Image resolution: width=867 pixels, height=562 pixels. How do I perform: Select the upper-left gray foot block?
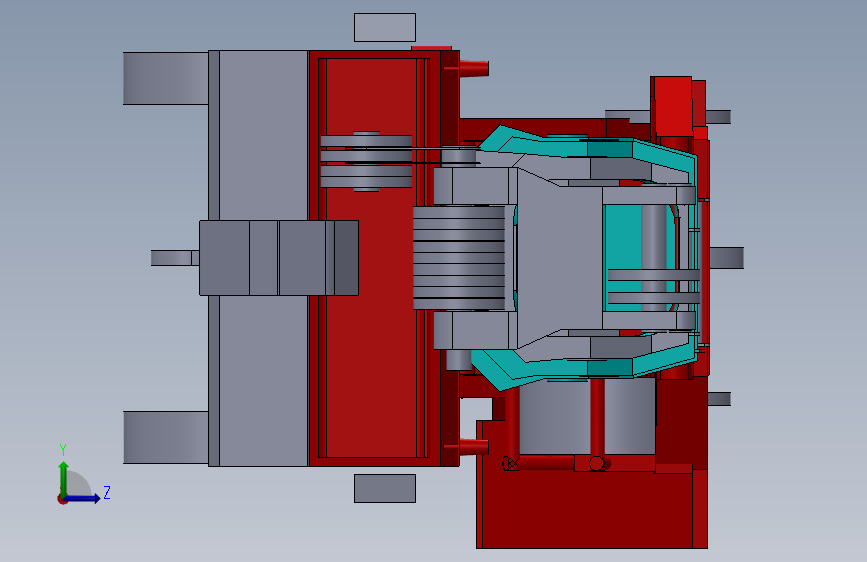coord(166,78)
